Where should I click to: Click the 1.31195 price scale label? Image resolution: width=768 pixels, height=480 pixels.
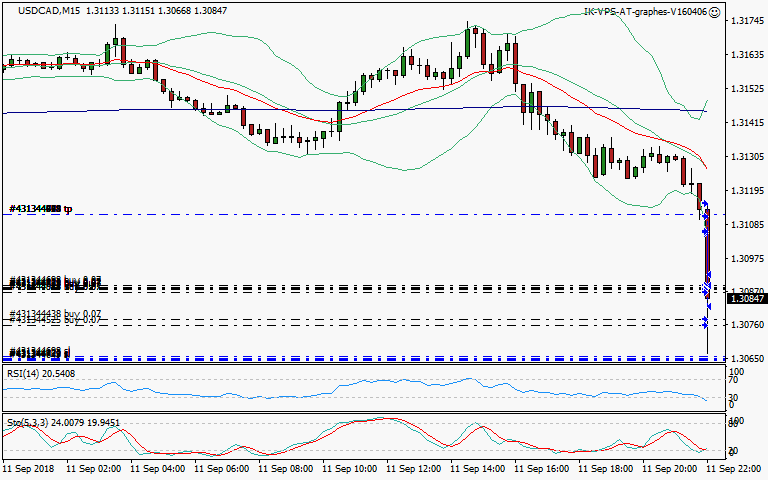tap(747, 191)
